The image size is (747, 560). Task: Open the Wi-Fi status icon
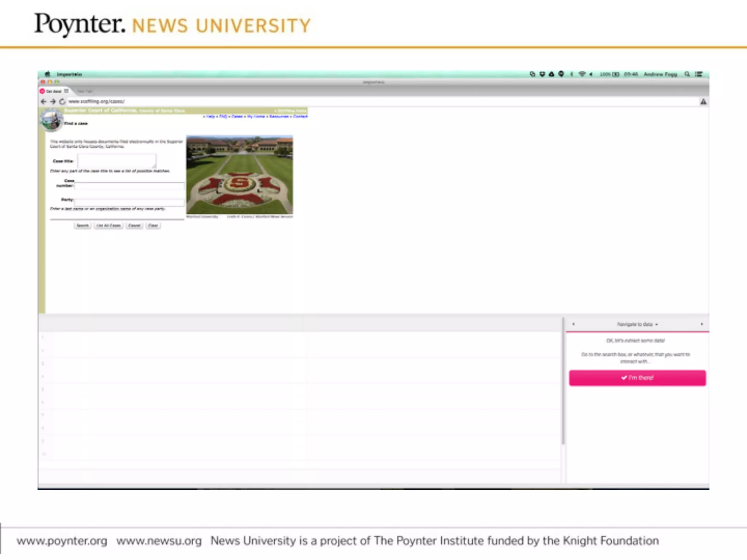tap(582, 74)
